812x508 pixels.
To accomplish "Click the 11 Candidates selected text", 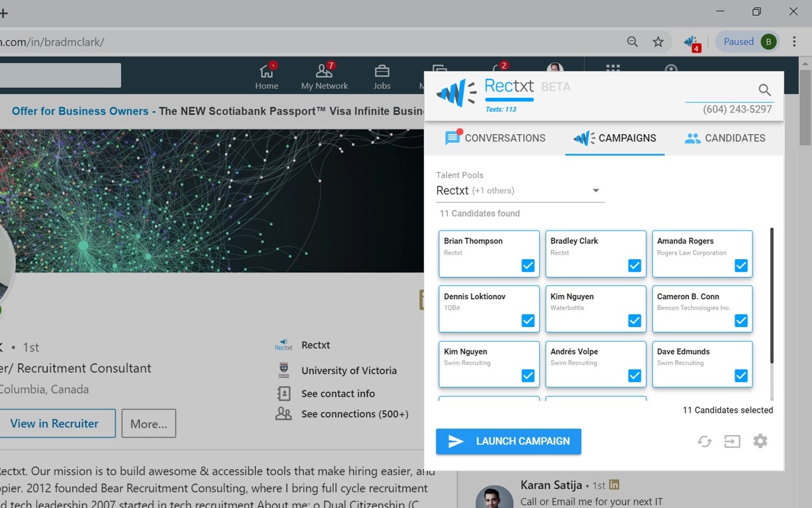I will click(728, 410).
